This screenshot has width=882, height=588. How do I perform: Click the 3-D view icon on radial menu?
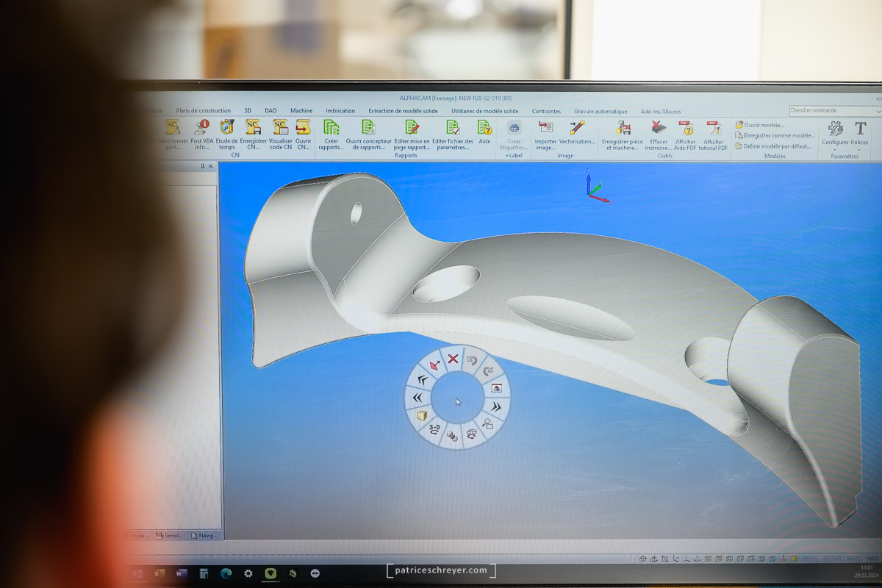coord(434,429)
